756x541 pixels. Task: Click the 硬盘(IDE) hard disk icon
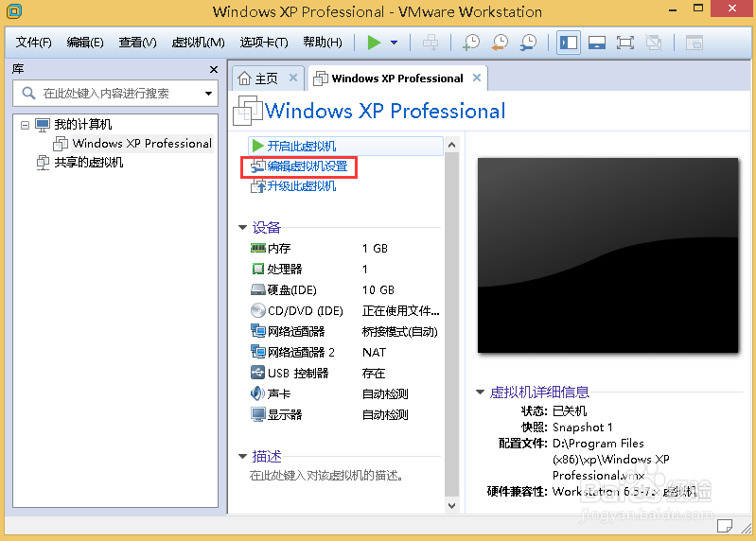pyautogui.click(x=258, y=289)
